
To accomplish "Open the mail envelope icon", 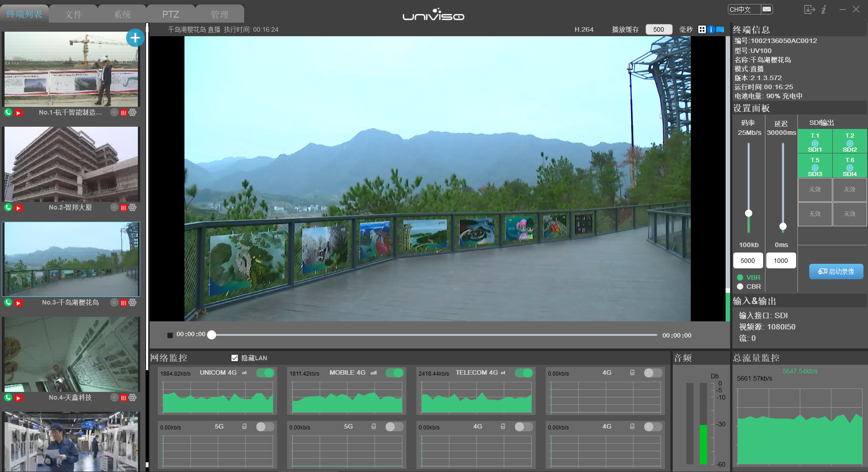I will coord(767,9).
